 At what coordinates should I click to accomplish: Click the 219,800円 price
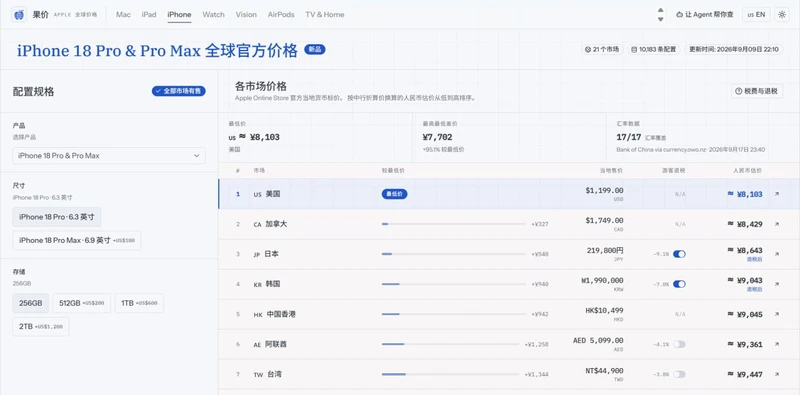coord(605,251)
